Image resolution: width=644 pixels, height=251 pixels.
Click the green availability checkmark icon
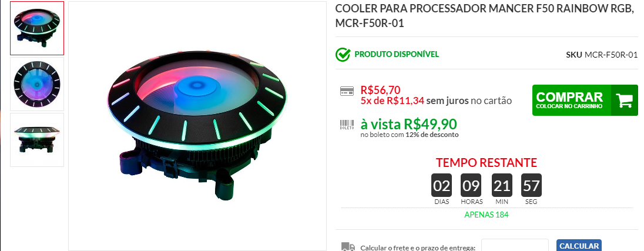343,55
